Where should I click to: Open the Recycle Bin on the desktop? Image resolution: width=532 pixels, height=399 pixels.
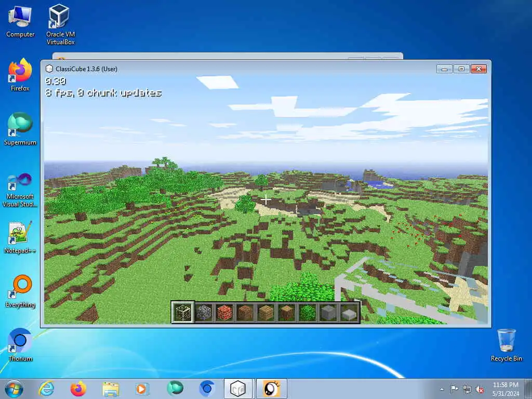[x=506, y=345]
